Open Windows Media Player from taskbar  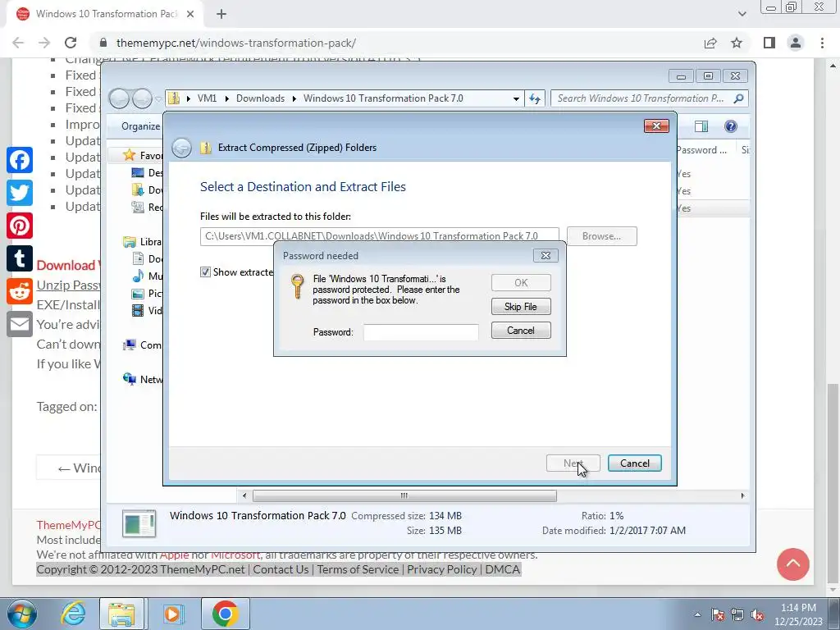click(x=172, y=614)
